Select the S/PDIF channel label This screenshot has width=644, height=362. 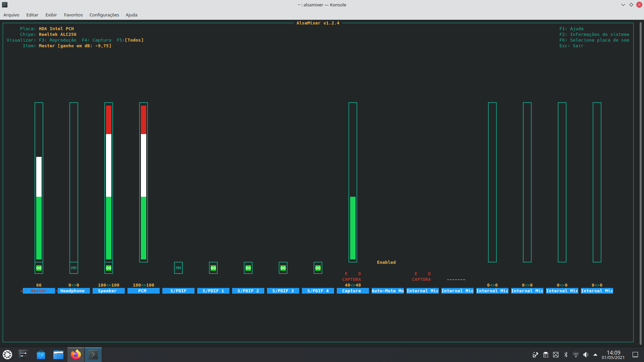[x=178, y=291]
